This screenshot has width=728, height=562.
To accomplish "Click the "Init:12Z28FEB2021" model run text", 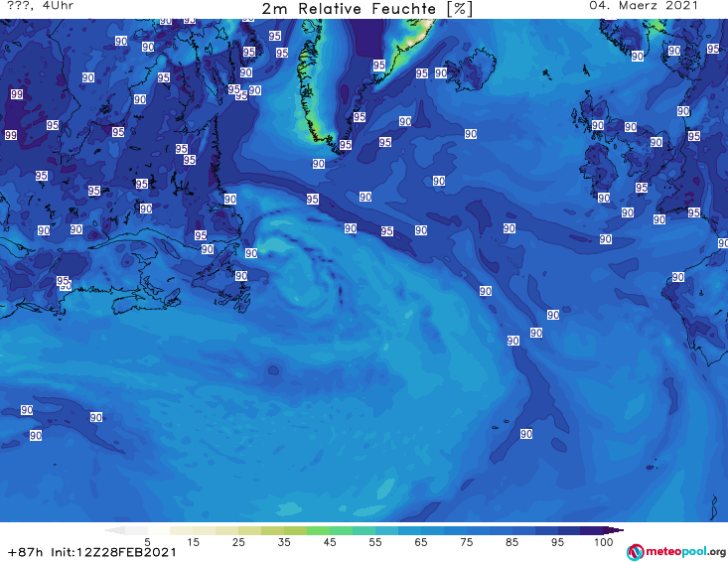I will point(114,552).
